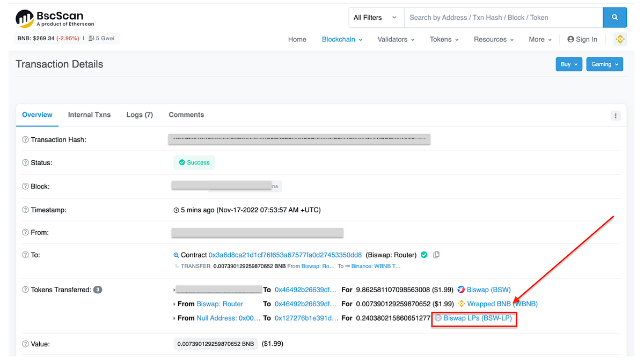Expand the Validators menu
This screenshot has height=363, width=644.
396,39
